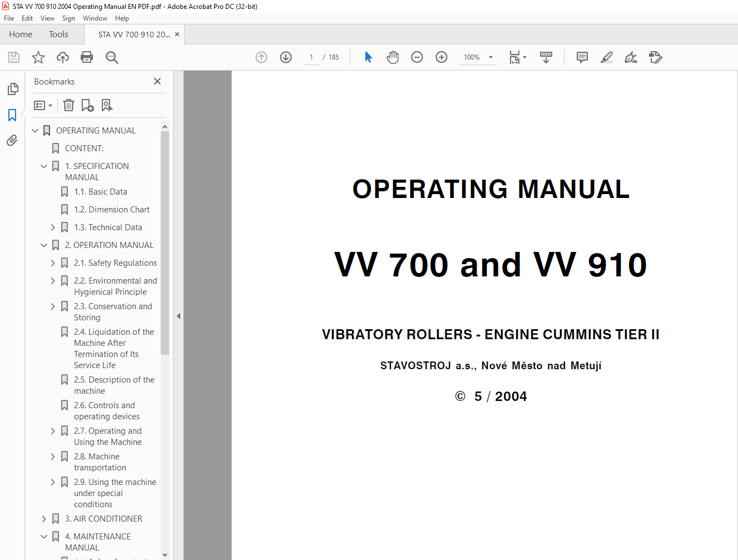Switch to the Tools tab
The image size is (738, 560).
pos(58,34)
